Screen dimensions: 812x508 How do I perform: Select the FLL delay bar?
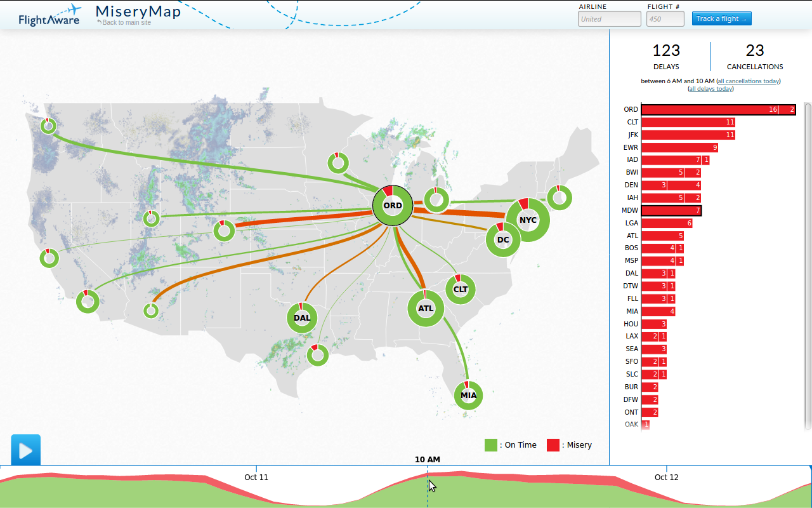pos(658,298)
